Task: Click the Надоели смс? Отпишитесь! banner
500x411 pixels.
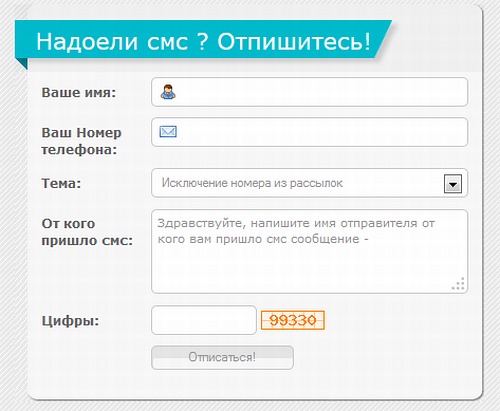Action: [x=203, y=41]
